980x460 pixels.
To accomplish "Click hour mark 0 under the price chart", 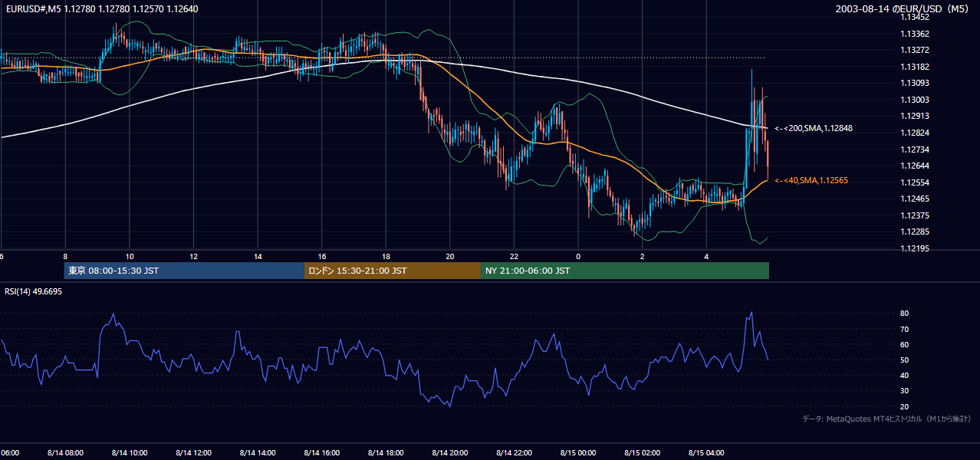I will point(578,256).
